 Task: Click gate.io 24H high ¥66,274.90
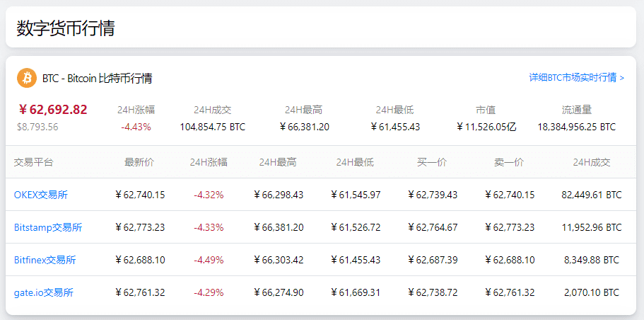click(278, 292)
